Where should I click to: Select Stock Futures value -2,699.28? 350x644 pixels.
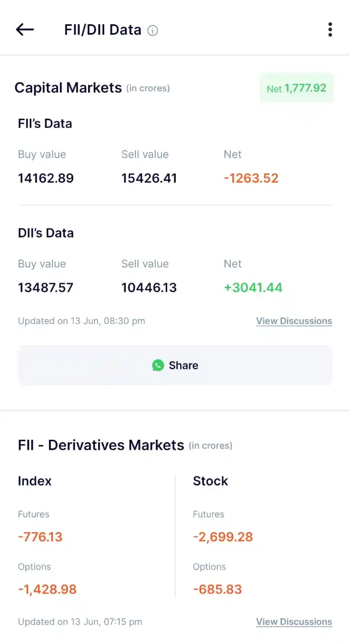click(223, 537)
